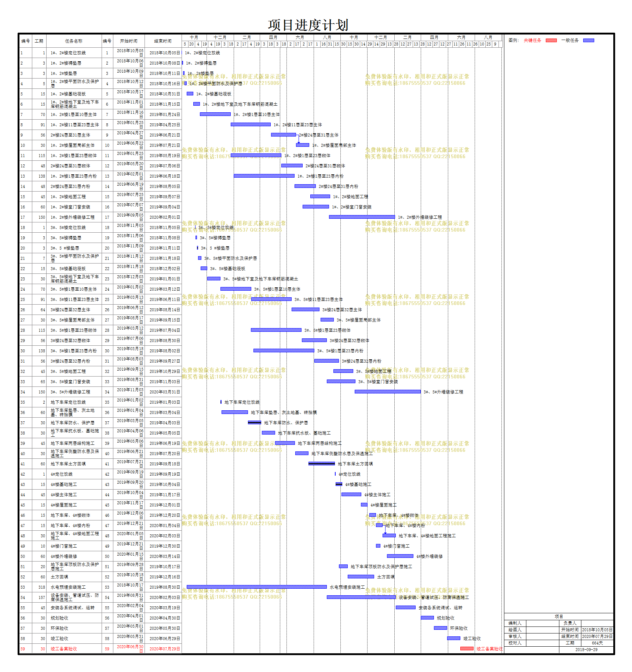The width and height of the screenshot is (632, 672).
Task: Select the red 竣工备案验收 critical Gantt bar
Action: 467,649
